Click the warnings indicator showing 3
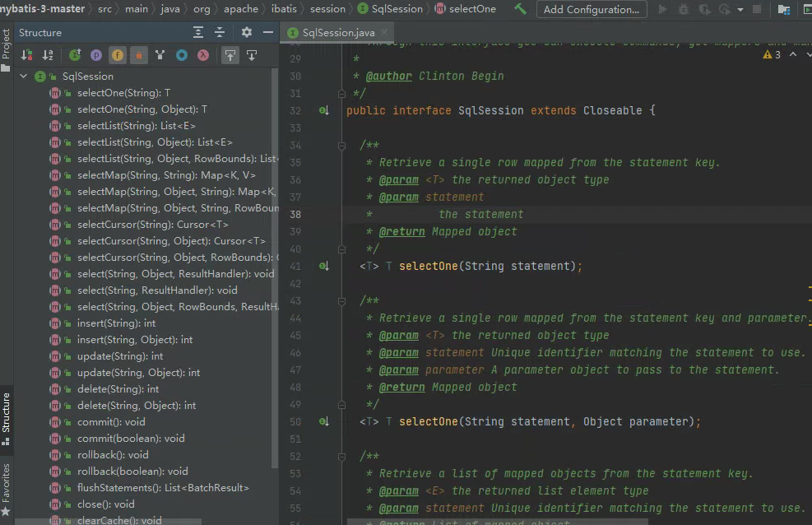This screenshot has height=525, width=812. pyautogui.click(x=772, y=55)
